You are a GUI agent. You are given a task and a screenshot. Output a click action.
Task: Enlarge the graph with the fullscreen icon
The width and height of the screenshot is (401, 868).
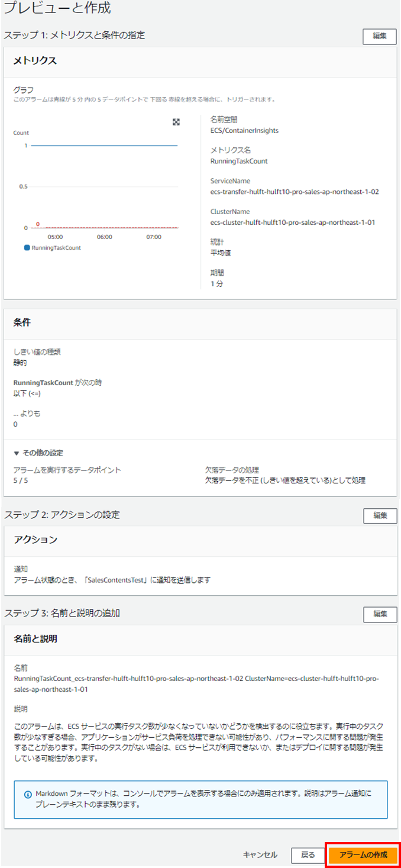[x=176, y=122]
